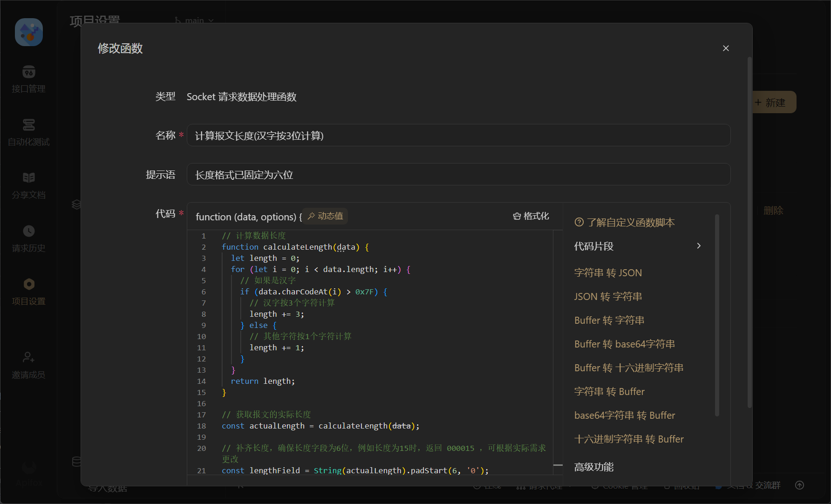Insert Buffer 转 base64字符串 snippet
Image resolution: width=831 pixels, height=504 pixels.
[624, 344]
